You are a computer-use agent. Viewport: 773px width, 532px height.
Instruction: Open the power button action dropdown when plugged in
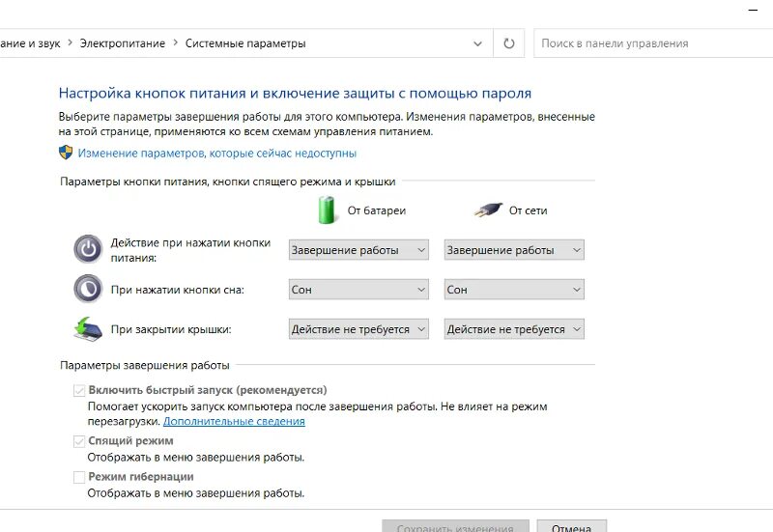[514, 250]
